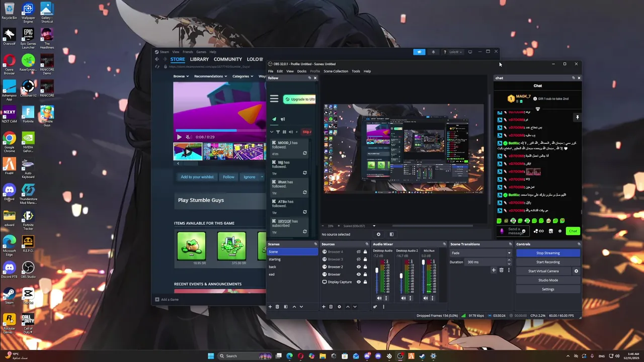Image resolution: width=644 pixels, height=362 pixels.
Task: Unlock the Browser 2 source
Action: point(365,267)
